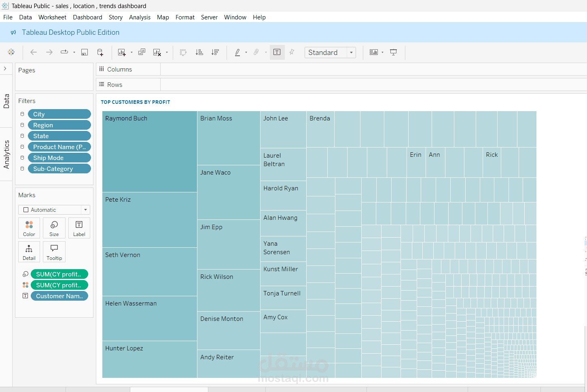Click the Highlight pen icon
Viewport: 587px width, 392px height.
[237, 52]
